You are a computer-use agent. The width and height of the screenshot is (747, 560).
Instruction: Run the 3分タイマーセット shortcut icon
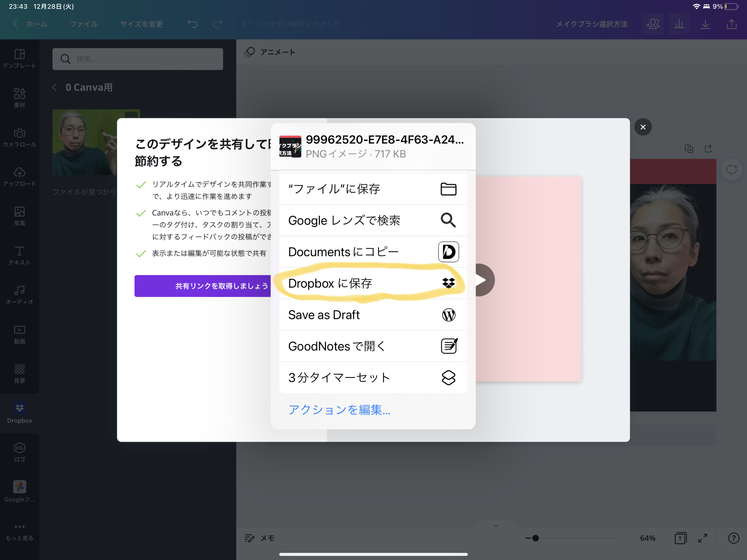tap(448, 377)
